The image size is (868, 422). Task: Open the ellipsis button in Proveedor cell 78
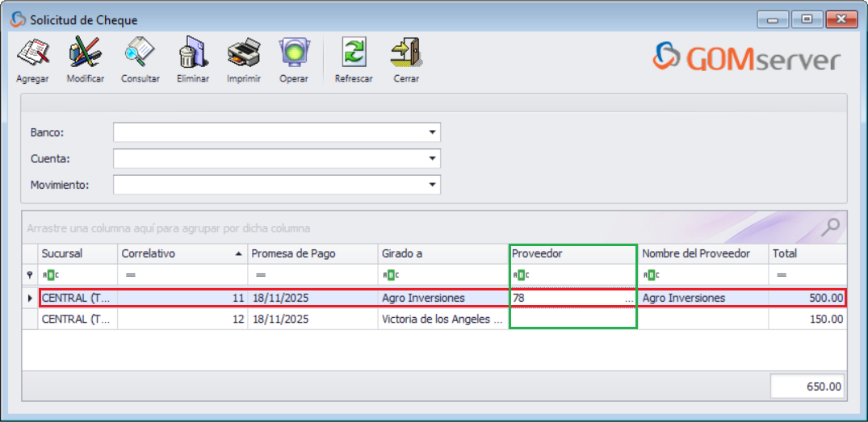pyautogui.click(x=630, y=299)
